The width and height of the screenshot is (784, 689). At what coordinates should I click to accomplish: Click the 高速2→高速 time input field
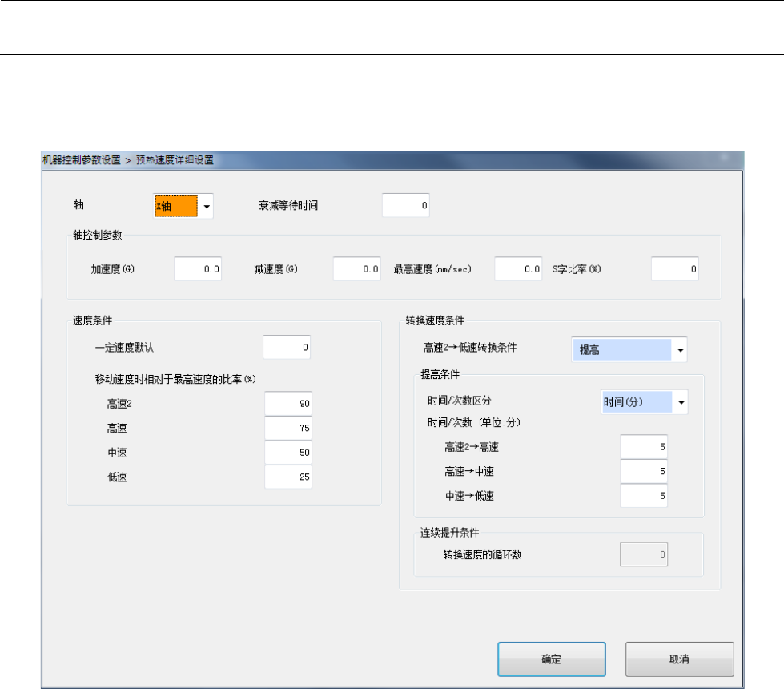644,447
